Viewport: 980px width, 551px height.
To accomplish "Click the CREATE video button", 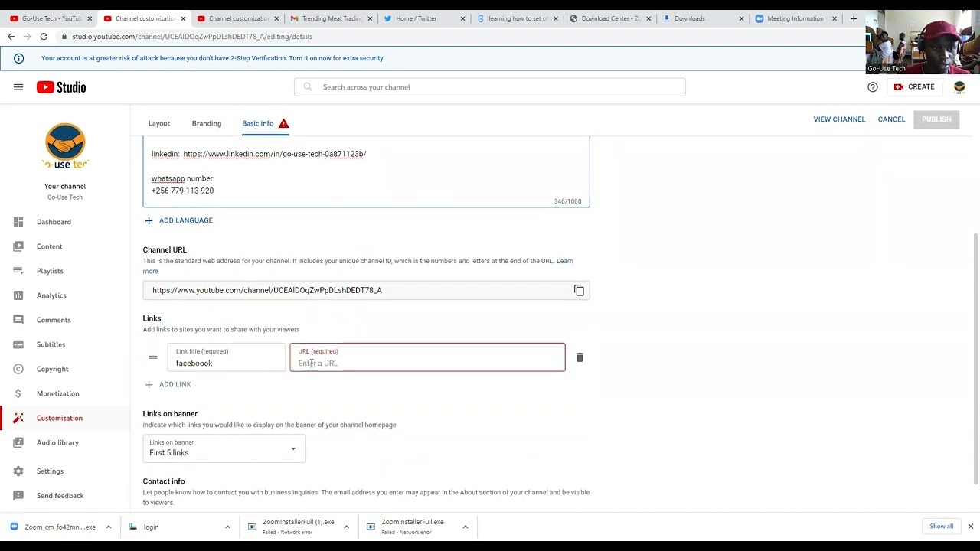I will pyautogui.click(x=914, y=87).
